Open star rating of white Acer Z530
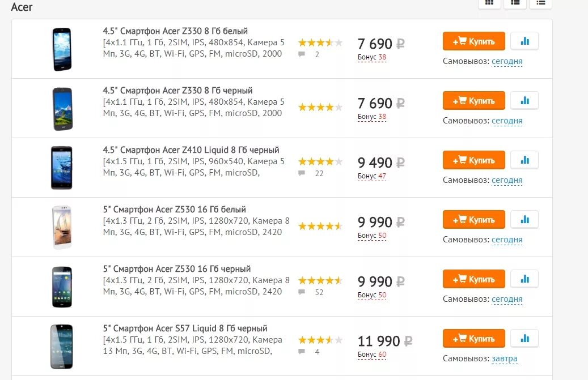The height and width of the screenshot is (380, 588). 320,226
